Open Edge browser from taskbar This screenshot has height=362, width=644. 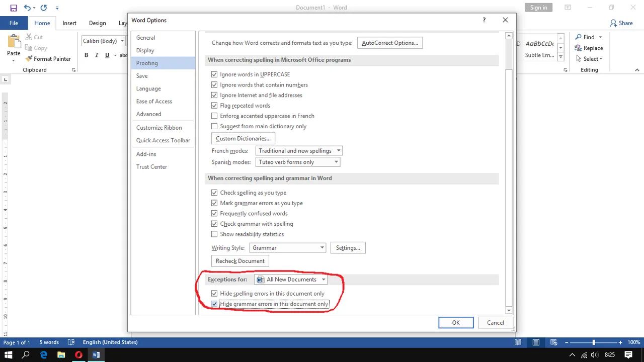coord(44,355)
